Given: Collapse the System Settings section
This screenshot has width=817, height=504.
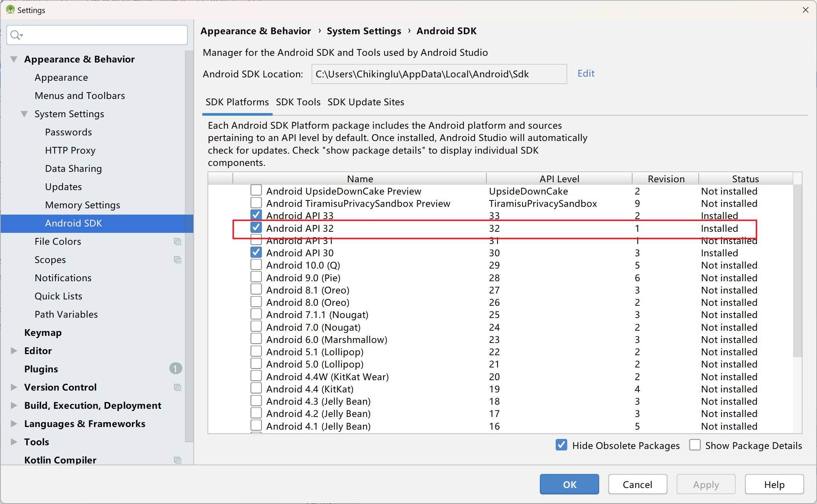Looking at the screenshot, I should coord(24,114).
